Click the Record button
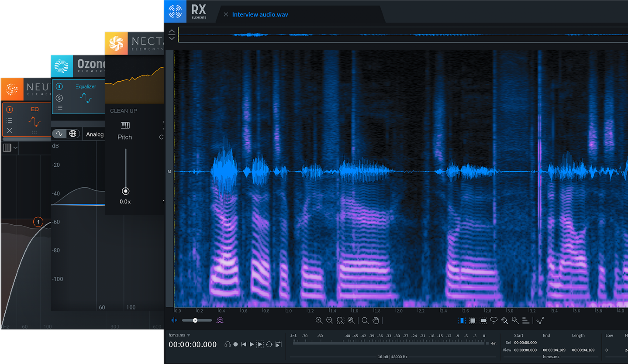 point(235,345)
